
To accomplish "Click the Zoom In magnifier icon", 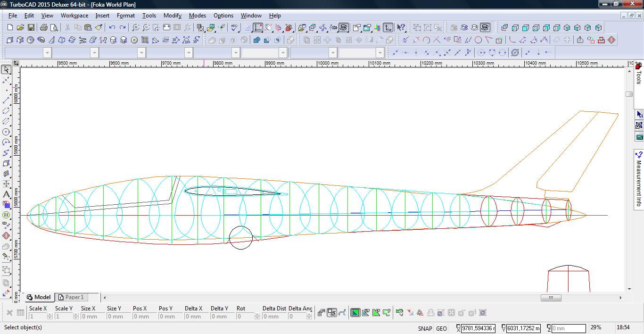I will [135, 28].
